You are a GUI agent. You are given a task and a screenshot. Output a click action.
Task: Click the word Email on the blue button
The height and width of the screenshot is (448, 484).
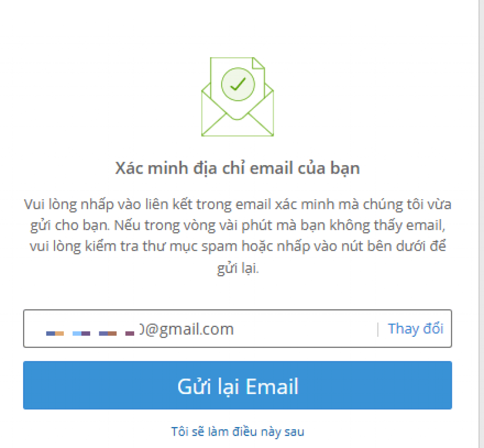(272, 386)
